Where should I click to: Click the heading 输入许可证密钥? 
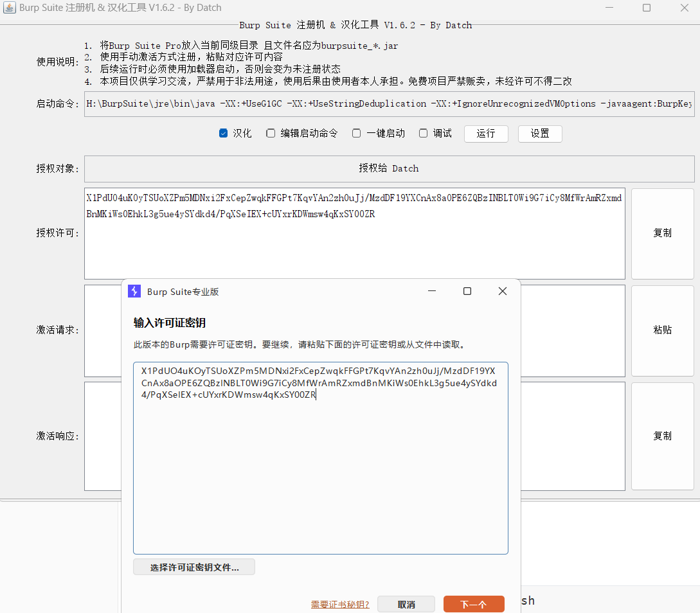point(170,323)
